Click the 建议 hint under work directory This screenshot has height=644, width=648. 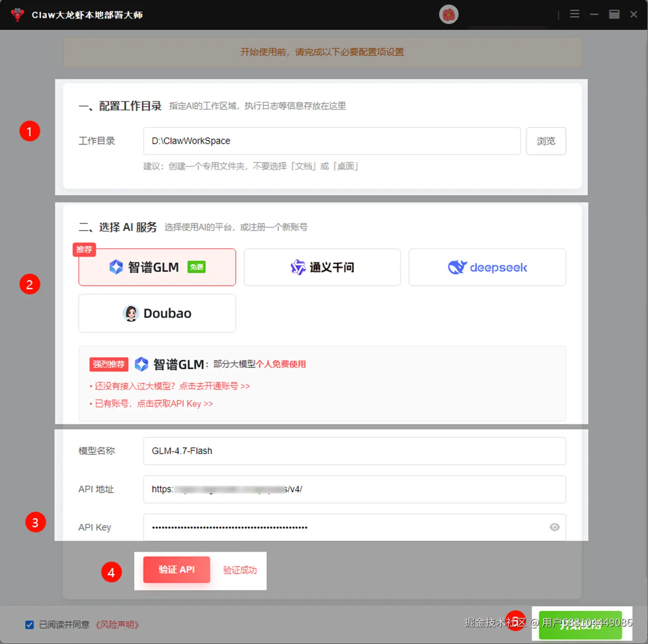pos(250,167)
